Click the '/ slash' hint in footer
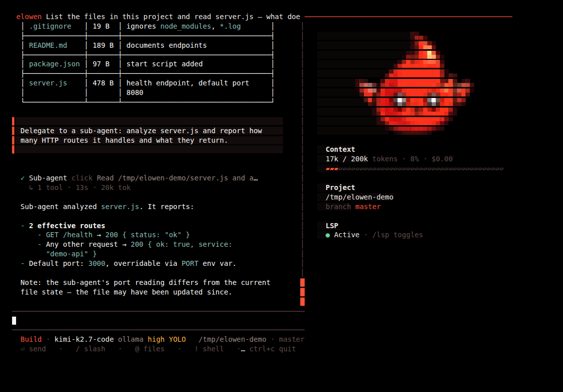Viewport: 563px width, 392px height. (x=90, y=349)
